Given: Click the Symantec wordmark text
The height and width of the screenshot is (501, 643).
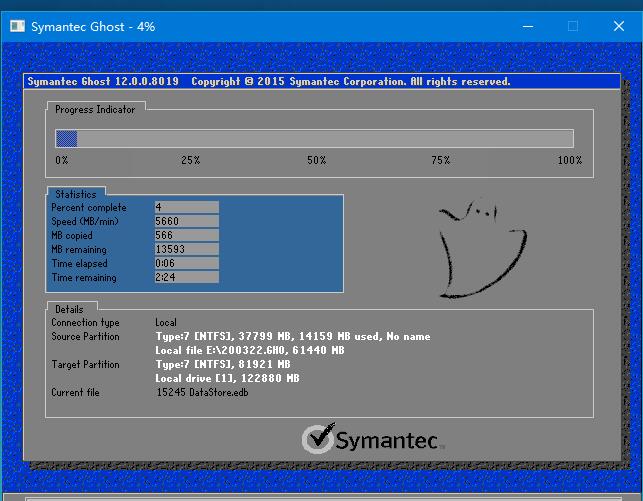Looking at the screenshot, I should 387,441.
